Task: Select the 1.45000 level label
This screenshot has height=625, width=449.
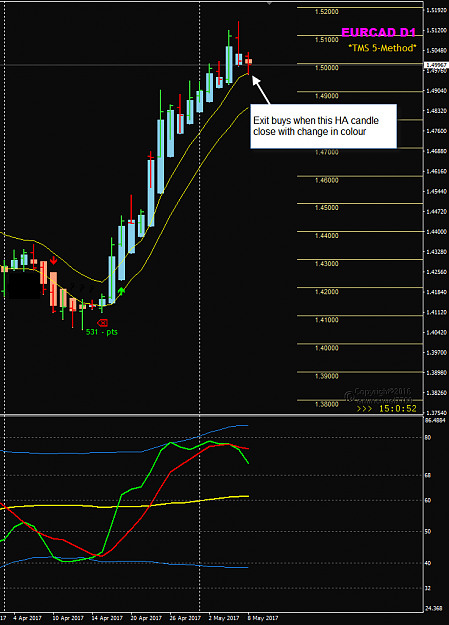Action: point(327,208)
